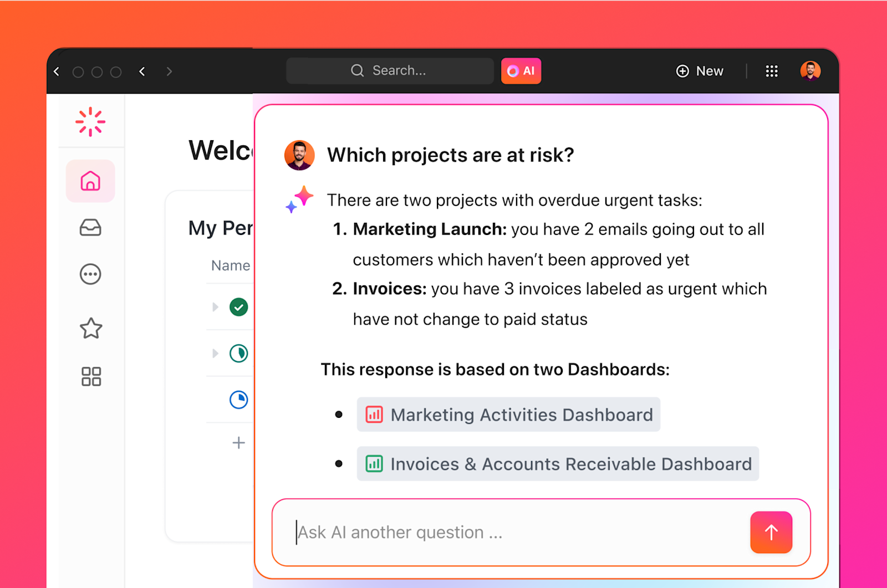This screenshot has width=887, height=588.
Task: Click the blue partial-progress status indicator
Action: (x=238, y=400)
